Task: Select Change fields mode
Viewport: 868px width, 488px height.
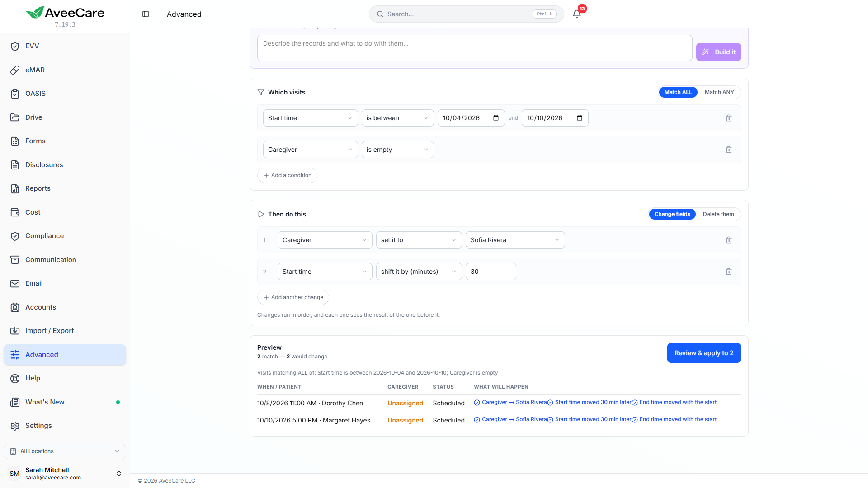Action: point(672,214)
